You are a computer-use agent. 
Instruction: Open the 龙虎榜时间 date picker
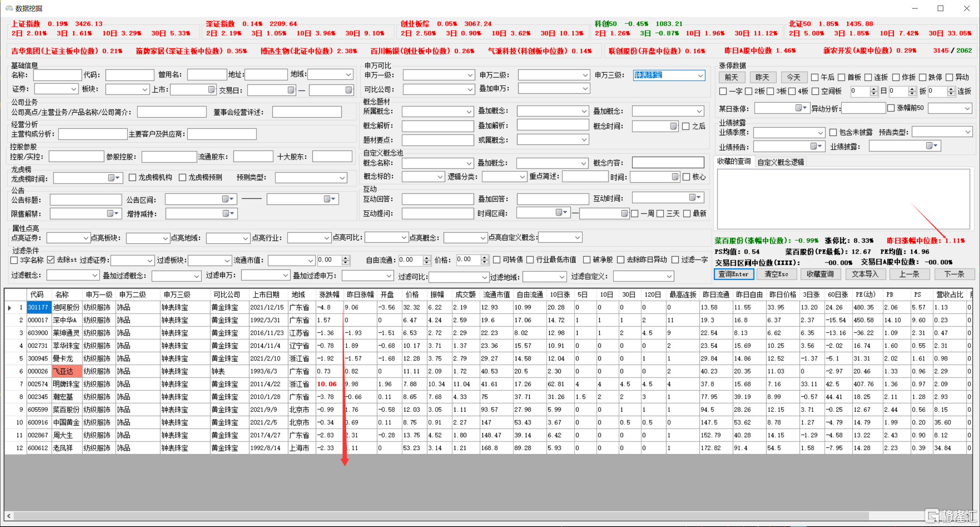[x=114, y=178]
